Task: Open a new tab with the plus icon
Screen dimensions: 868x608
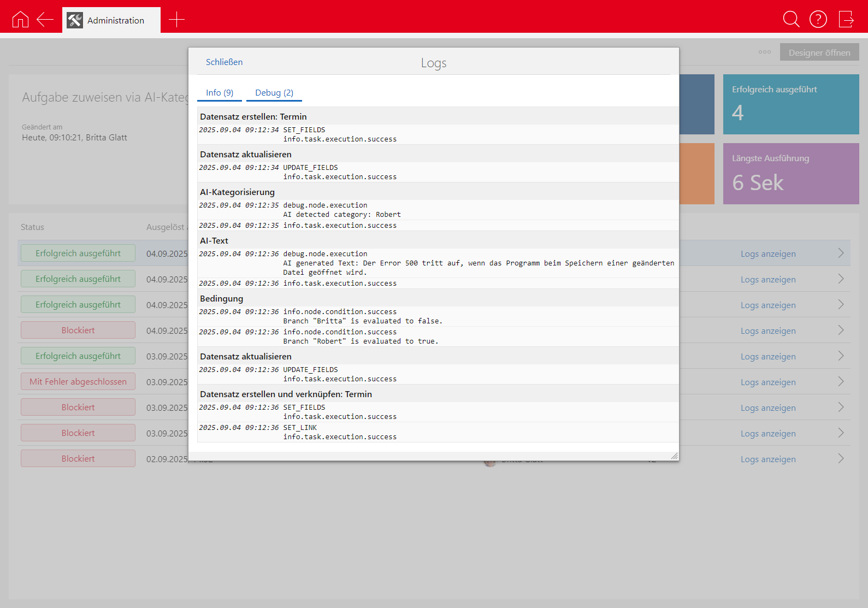Action: coord(176,20)
